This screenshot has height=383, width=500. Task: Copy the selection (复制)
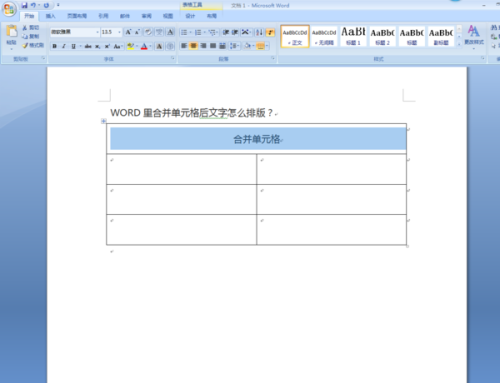pos(31,36)
